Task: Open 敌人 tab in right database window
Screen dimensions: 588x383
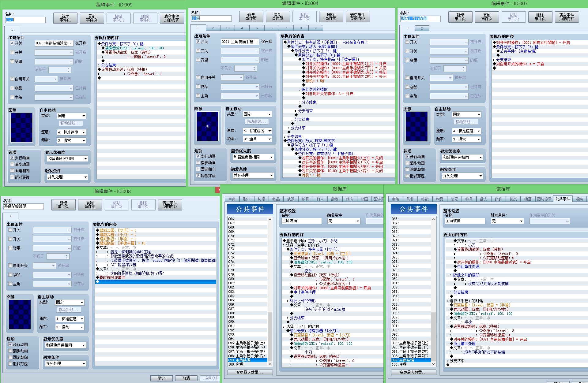Action: pos(484,199)
